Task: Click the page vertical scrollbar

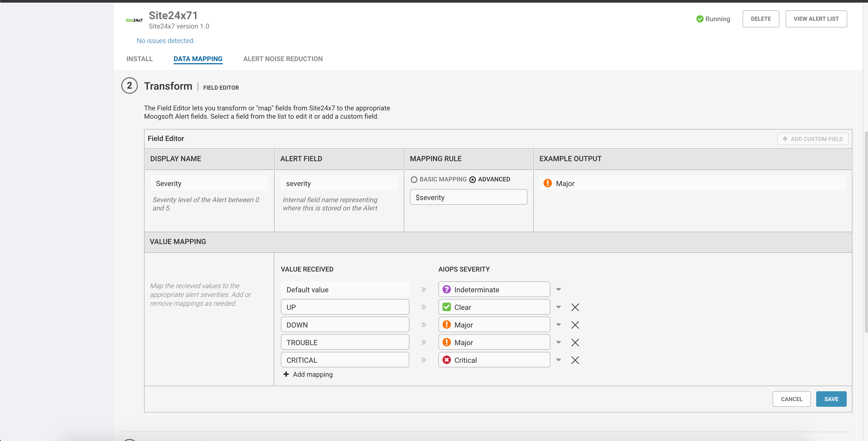Action: (x=866, y=232)
